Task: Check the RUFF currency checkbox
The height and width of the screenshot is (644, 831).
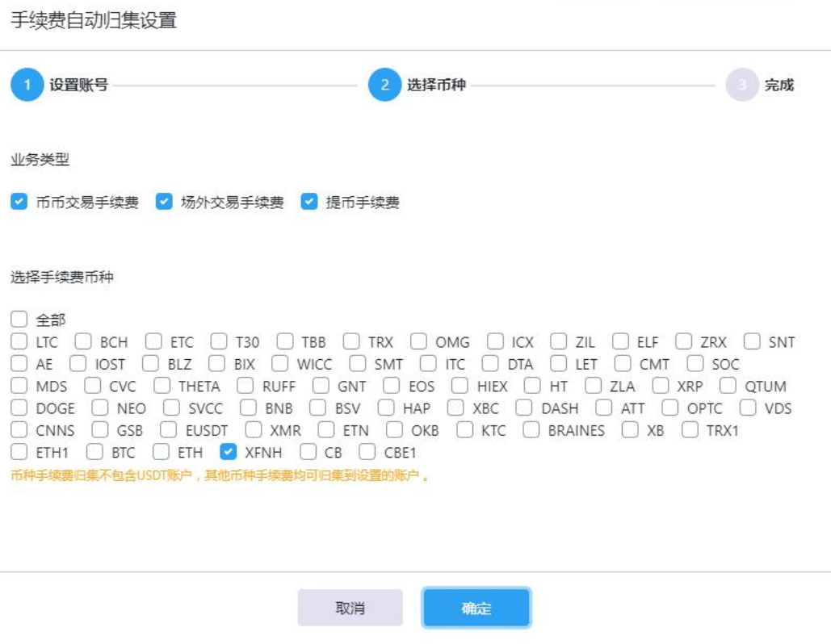Action: click(x=246, y=386)
